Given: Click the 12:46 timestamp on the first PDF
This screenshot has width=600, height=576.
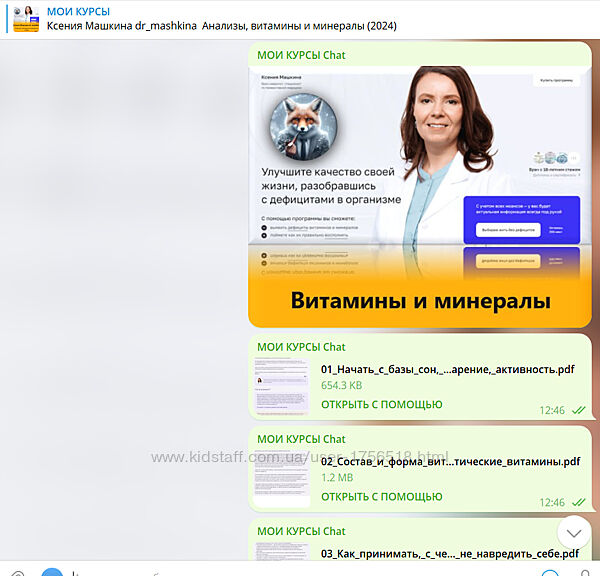Looking at the screenshot, I should point(552,410).
